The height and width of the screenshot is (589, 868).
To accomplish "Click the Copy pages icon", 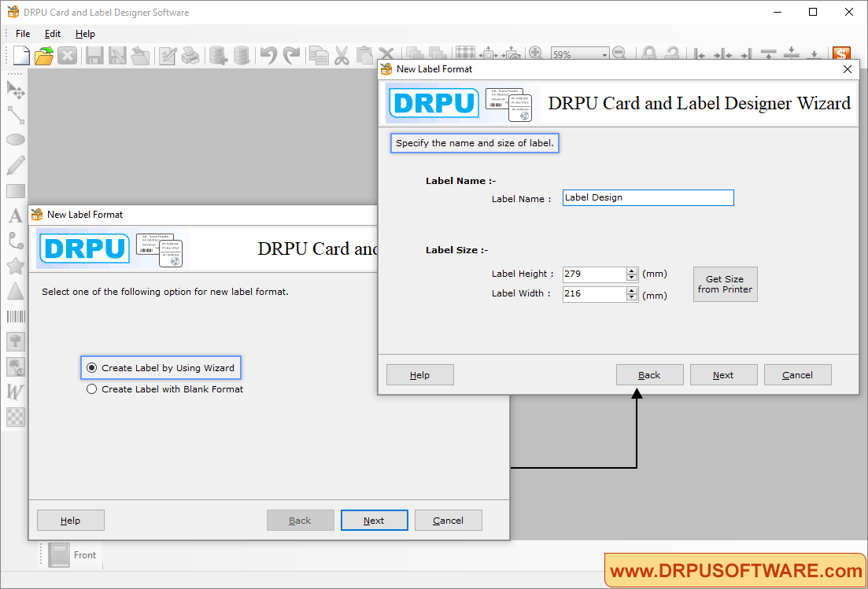I will (319, 55).
